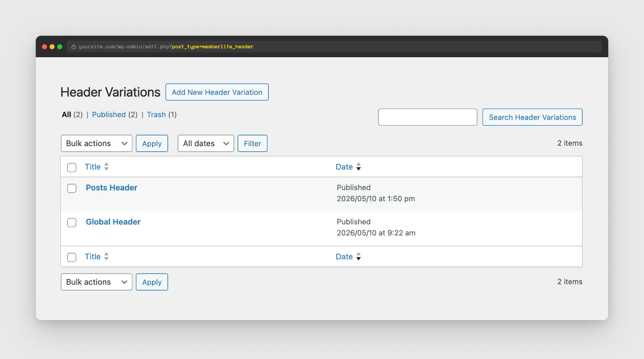Check the Global Header row checkbox
This screenshot has width=644, height=359.
pyautogui.click(x=72, y=222)
